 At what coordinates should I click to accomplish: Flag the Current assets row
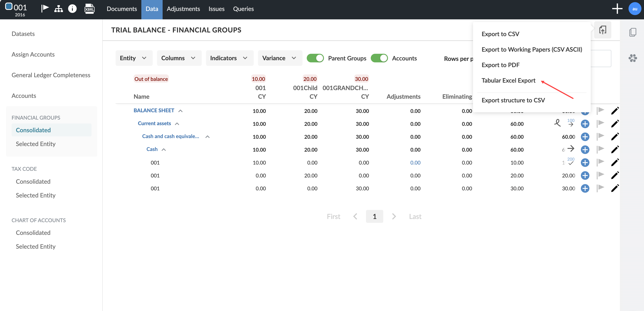(600, 123)
